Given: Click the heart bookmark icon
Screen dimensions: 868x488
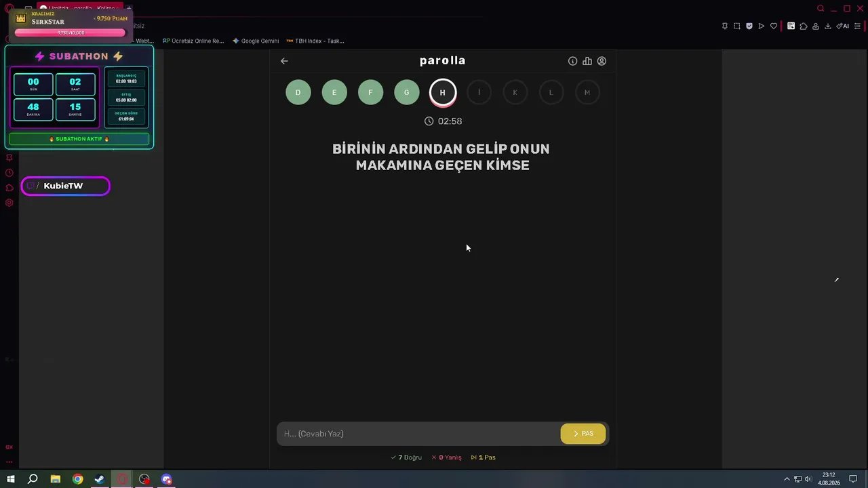Looking at the screenshot, I should [774, 26].
